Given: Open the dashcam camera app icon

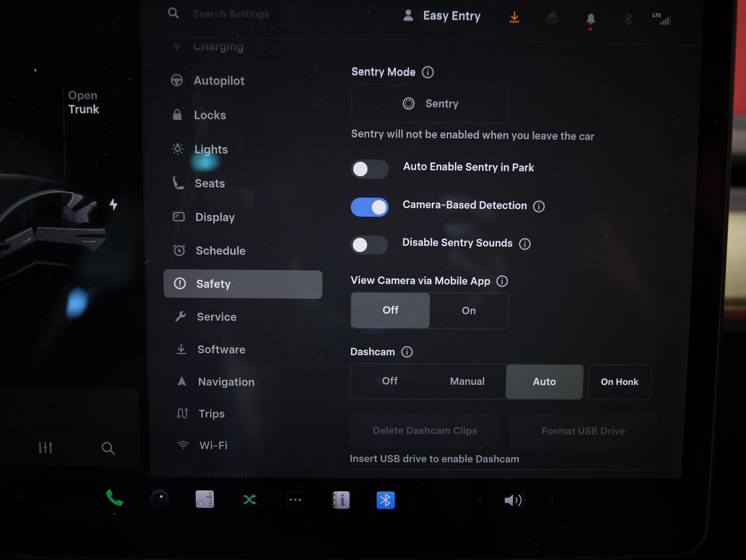Looking at the screenshot, I should 160,499.
